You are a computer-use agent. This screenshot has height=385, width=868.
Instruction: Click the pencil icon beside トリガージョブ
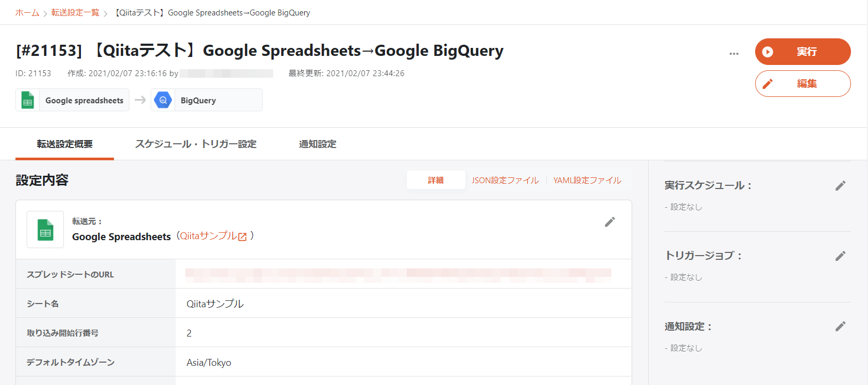click(840, 256)
